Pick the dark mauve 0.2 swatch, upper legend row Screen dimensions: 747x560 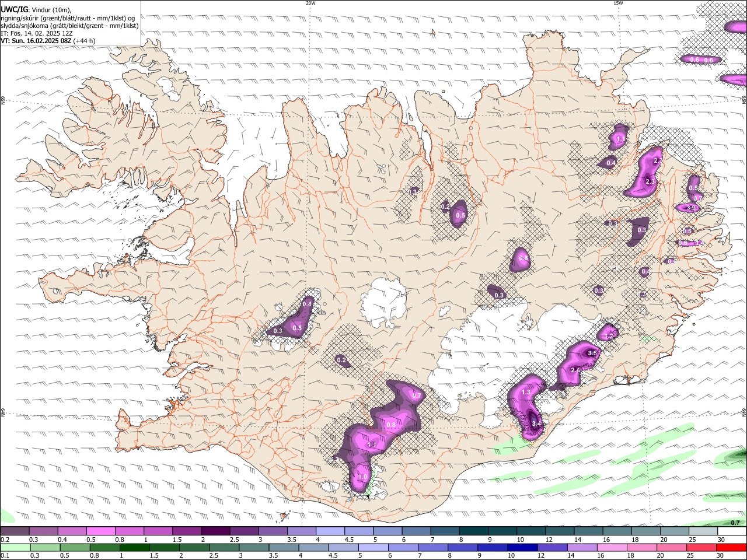pos(15,531)
